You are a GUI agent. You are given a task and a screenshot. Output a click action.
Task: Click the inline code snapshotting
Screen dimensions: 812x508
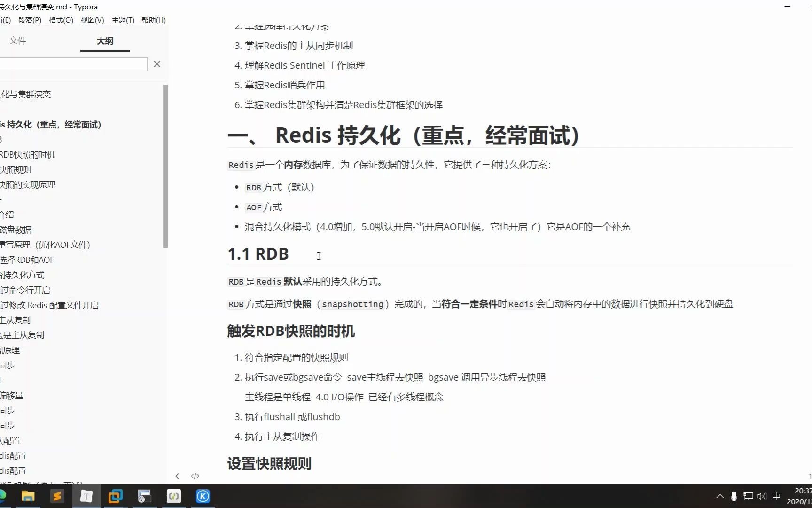(x=353, y=304)
